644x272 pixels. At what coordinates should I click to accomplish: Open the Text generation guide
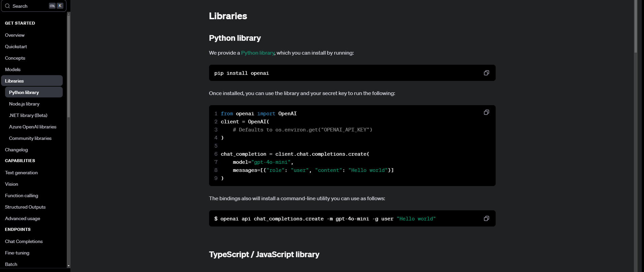pyautogui.click(x=21, y=173)
